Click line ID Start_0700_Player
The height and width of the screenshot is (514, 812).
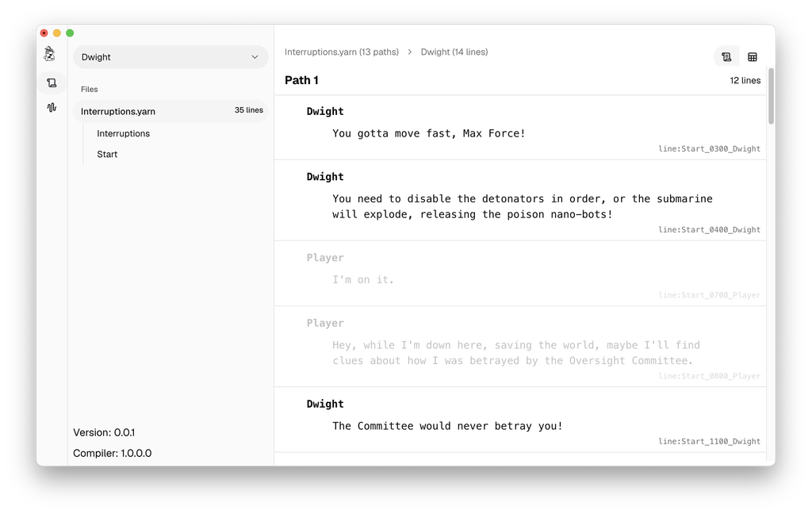pos(709,295)
